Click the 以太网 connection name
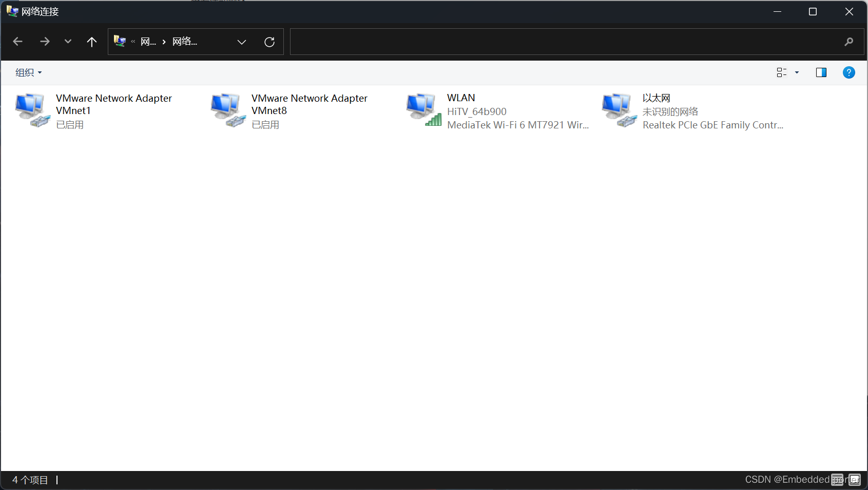868x490 pixels. pos(657,98)
